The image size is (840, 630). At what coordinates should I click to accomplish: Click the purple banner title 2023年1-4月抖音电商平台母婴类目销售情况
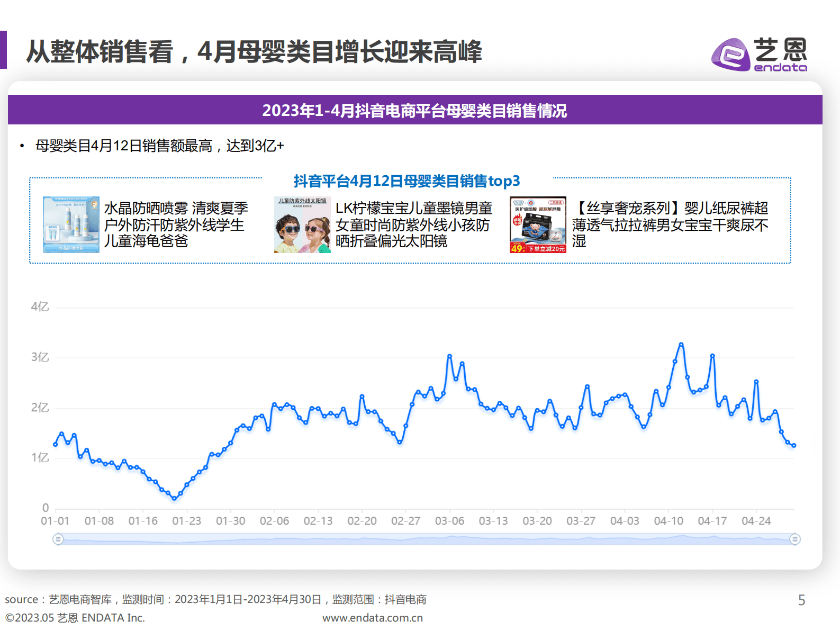414,111
